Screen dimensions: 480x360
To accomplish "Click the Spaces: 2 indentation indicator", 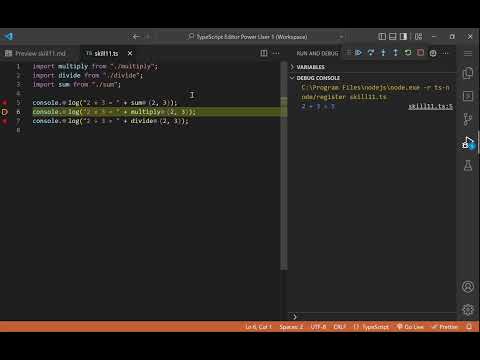I will coord(291,327).
